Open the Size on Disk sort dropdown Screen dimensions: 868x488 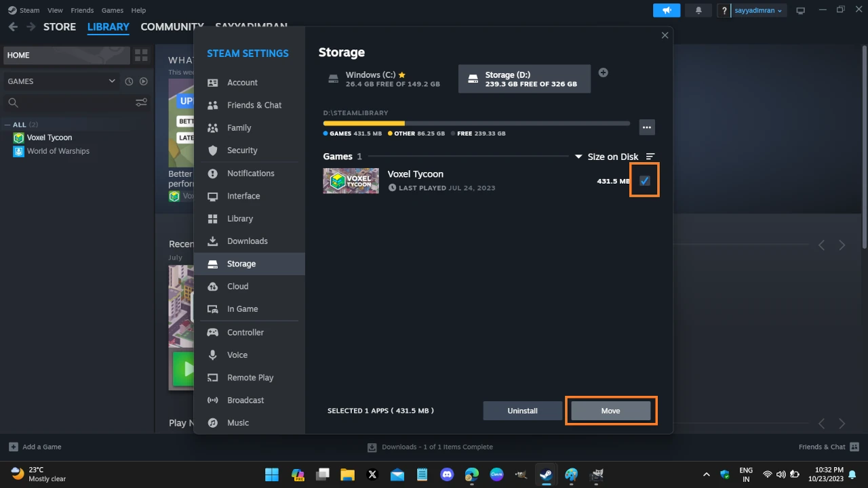606,157
